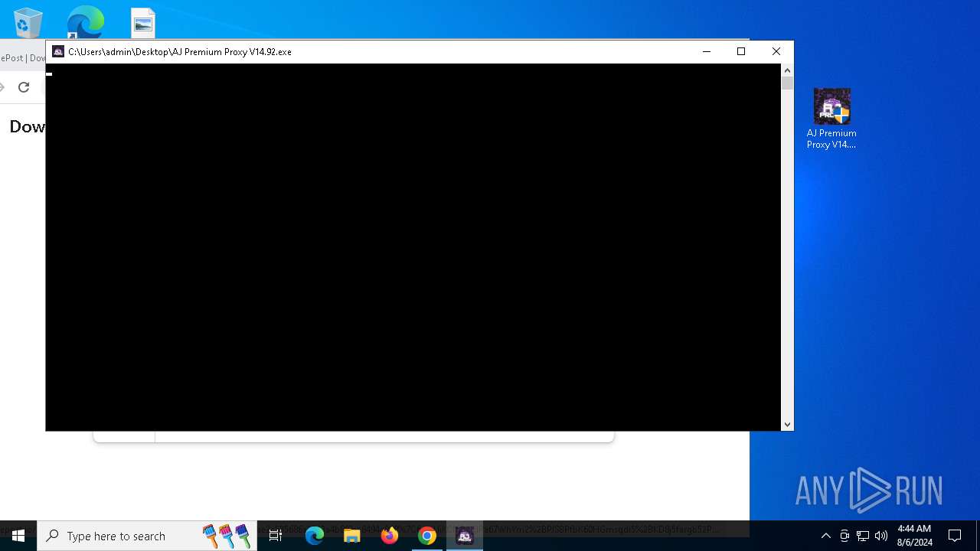Maximize the AJ Premium Proxy console window
This screenshot has height=551, width=980.
[x=741, y=51]
